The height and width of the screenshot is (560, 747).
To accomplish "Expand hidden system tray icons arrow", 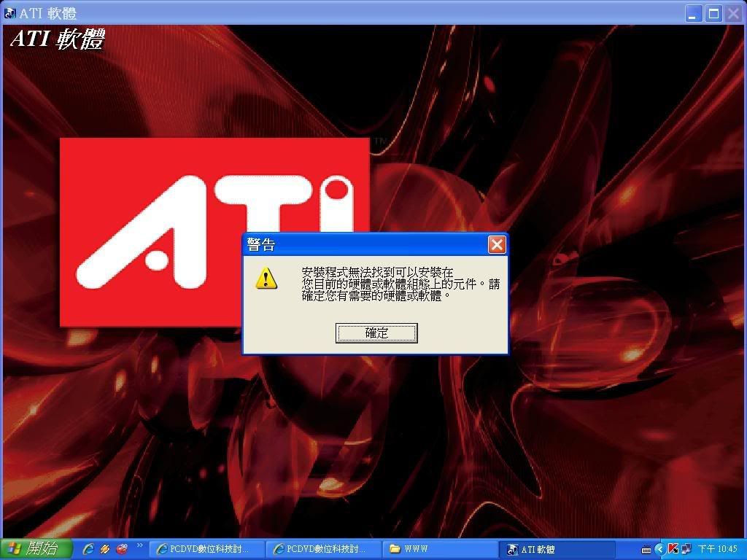I will [659, 549].
